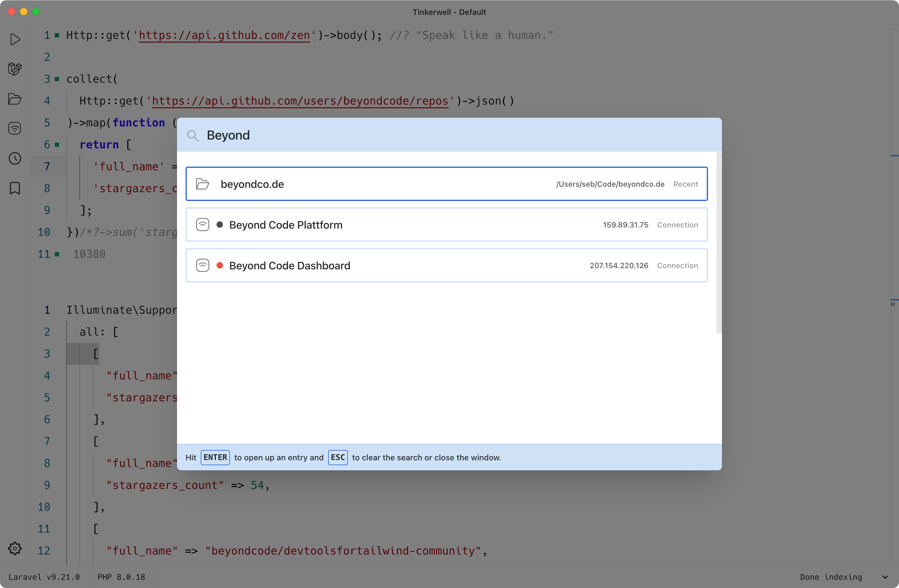The image size is (899, 588).
Task: Click the Done indexing status text
Action: coord(831,577)
